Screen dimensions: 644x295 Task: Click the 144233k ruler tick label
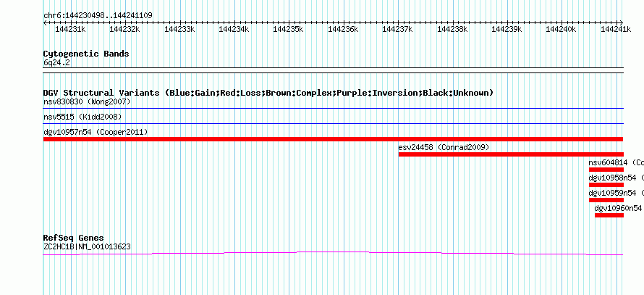pyautogui.click(x=180, y=29)
